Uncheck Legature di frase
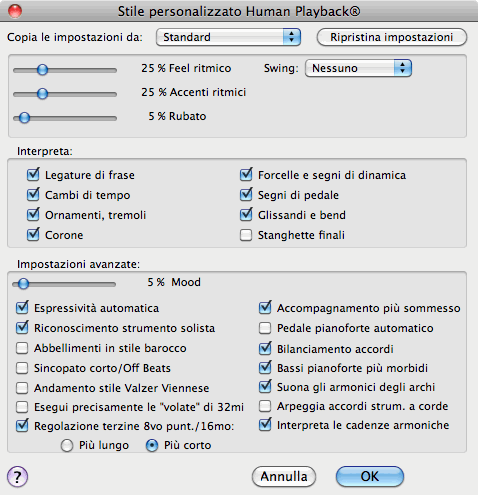The width and height of the screenshot is (478, 495). (33, 175)
